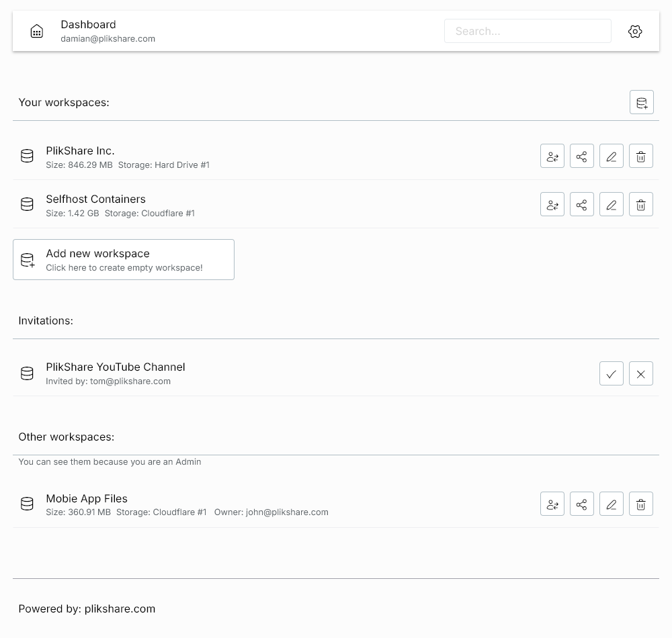Click 'Owner: john@plikshare.com' text
Screen dimensions: 672x638
click(x=271, y=512)
